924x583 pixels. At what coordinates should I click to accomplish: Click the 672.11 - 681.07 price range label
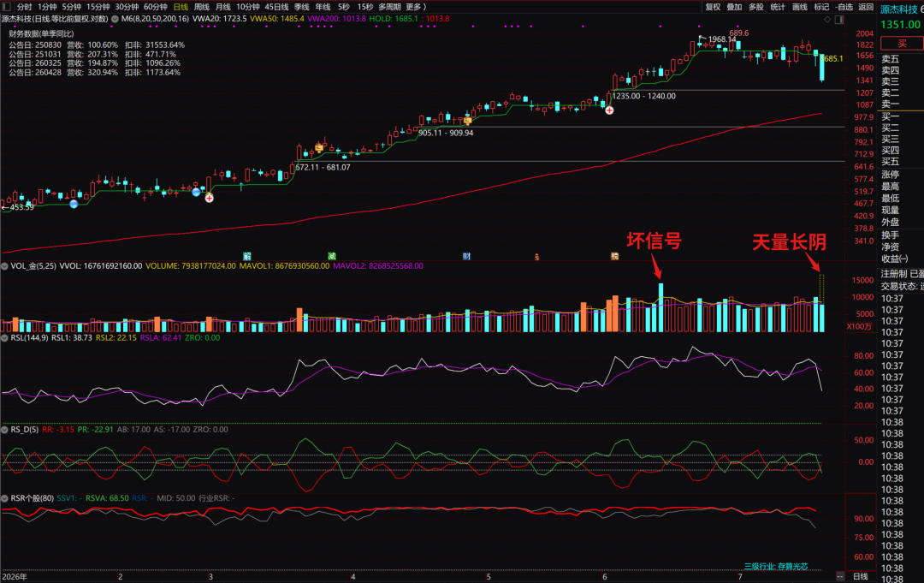[323, 168]
